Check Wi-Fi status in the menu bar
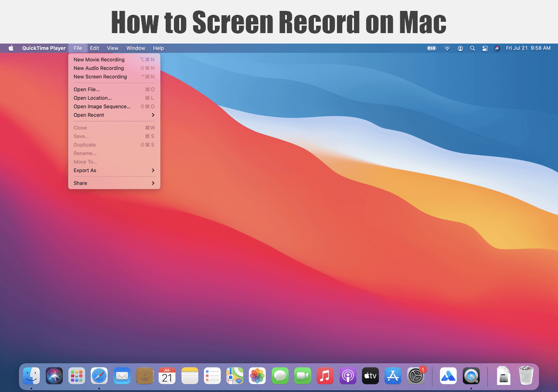The image size is (558, 392). click(447, 48)
